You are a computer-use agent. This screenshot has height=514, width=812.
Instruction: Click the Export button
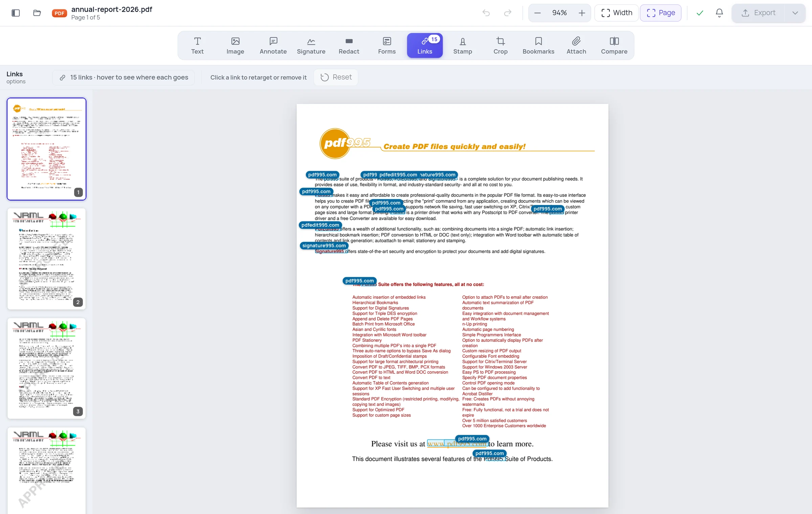click(758, 13)
